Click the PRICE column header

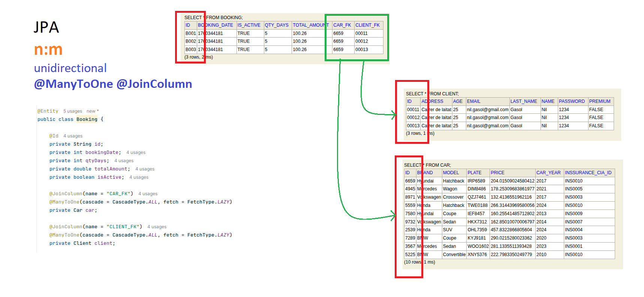[x=497, y=173]
